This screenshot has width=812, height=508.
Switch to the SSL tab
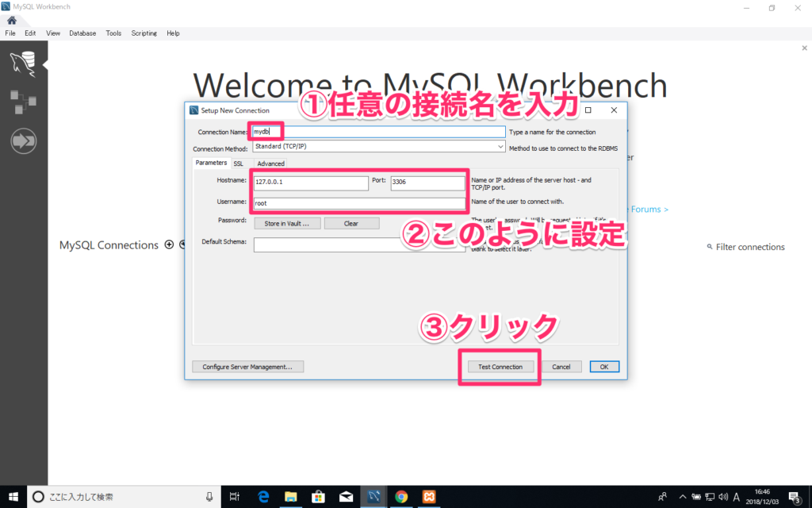(x=239, y=163)
